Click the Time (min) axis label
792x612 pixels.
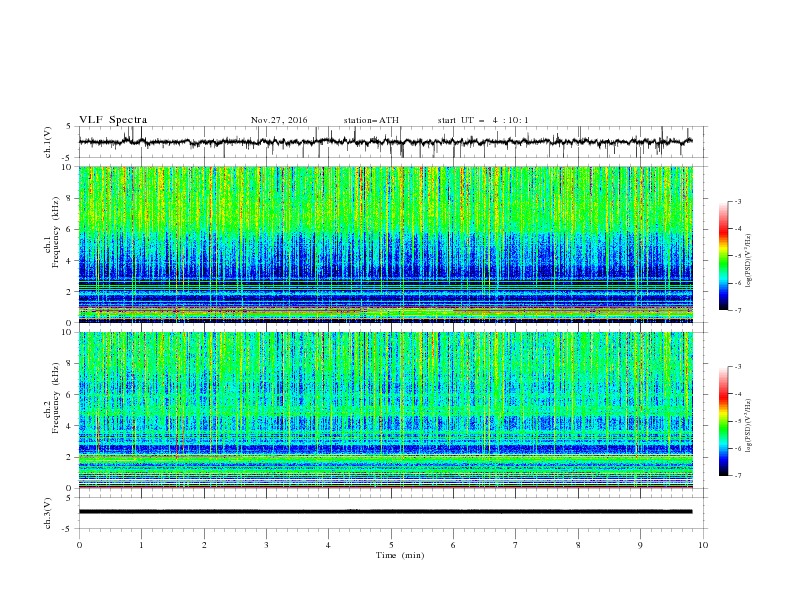[400, 555]
